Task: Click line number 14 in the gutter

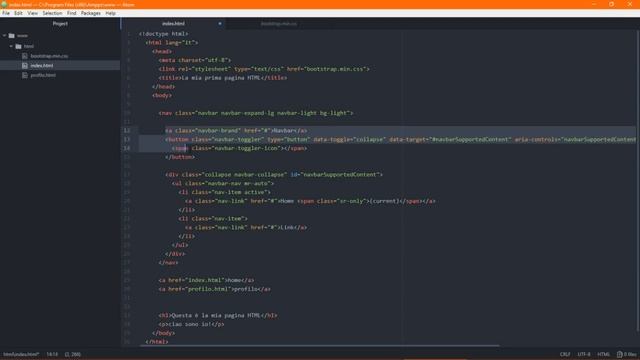Action: (x=127, y=148)
